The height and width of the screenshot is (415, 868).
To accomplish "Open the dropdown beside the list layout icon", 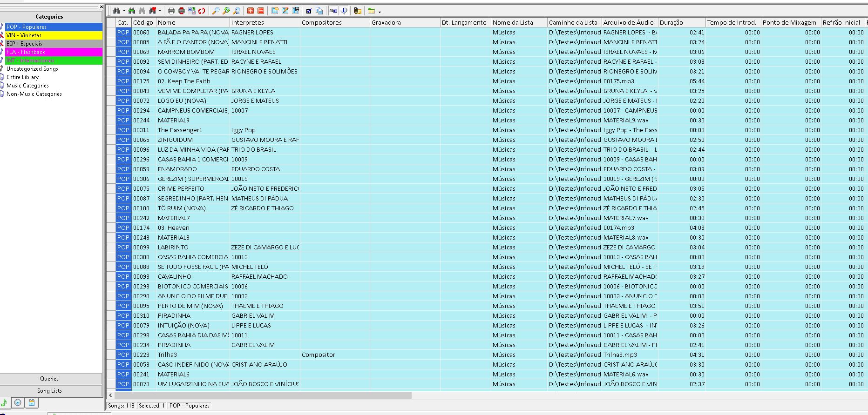I will click(380, 12).
